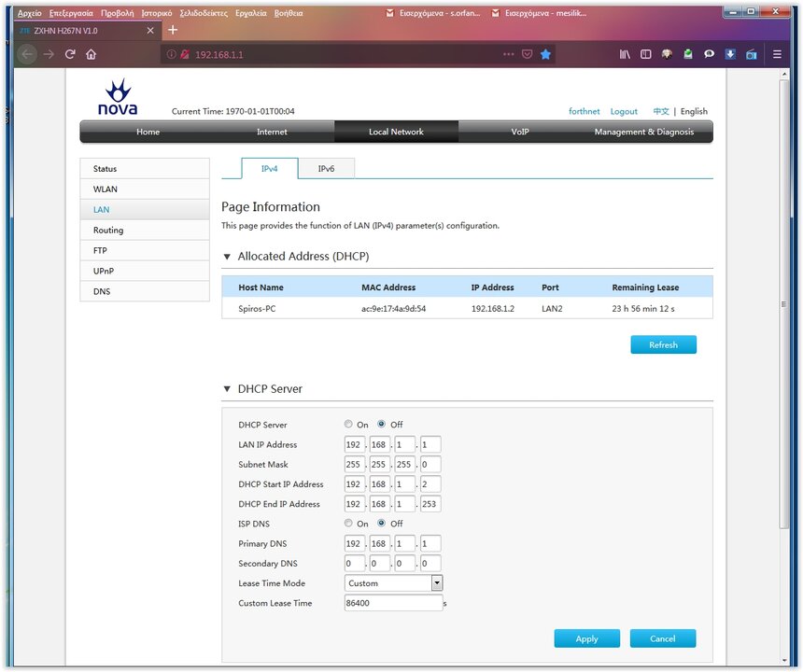Open the Επεξεργασία menu

point(71,13)
